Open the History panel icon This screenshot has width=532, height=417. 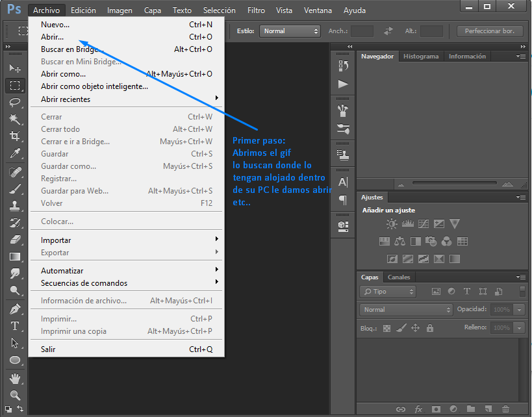tap(343, 66)
